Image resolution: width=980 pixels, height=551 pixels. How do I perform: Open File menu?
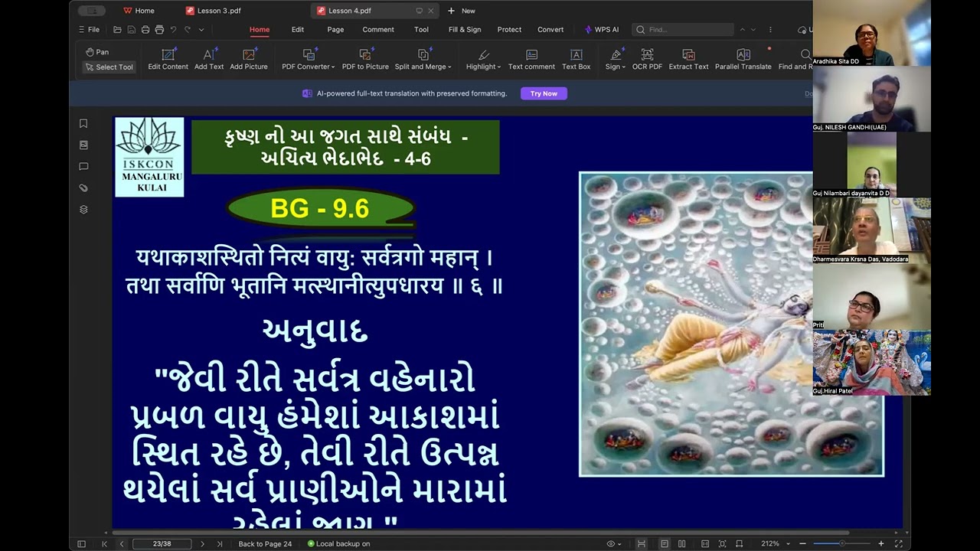pyautogui.click(x=89, y=30)
